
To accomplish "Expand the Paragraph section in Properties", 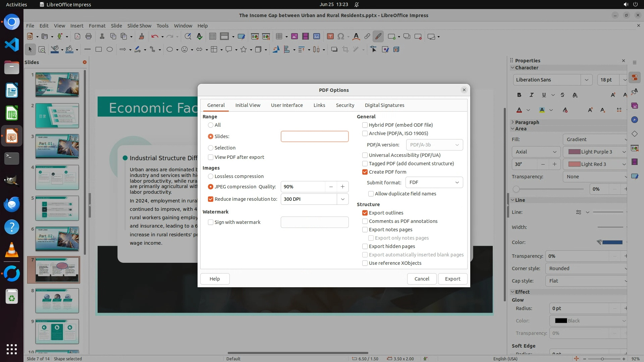I will (x=527, y=122).
